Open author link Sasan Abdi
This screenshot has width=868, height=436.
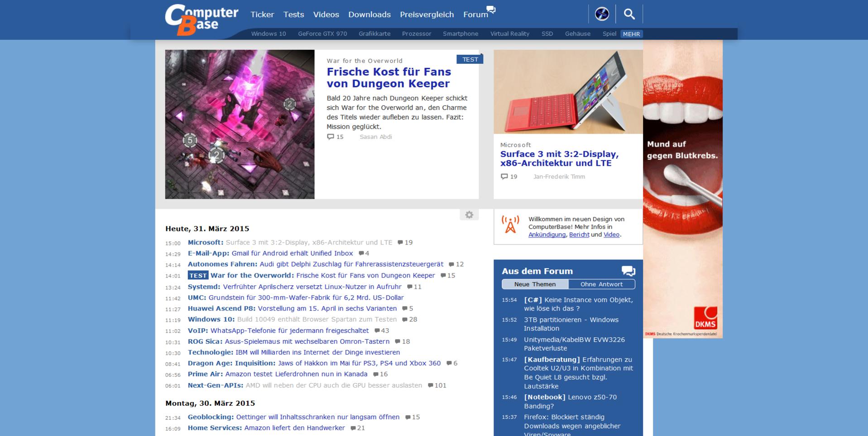pyautogui.click(x=376, y=137)
